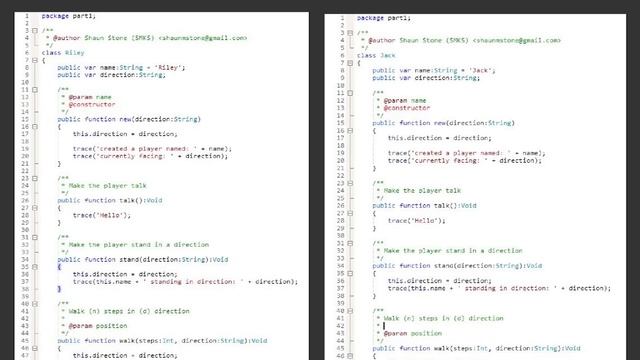Click the @author comment line in Riley editor

(x=146, y=38)
